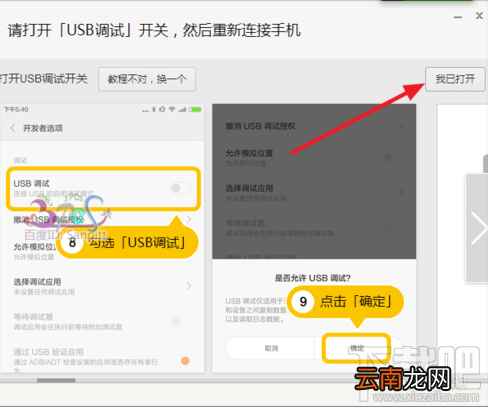The height and width of the screenshot is (407, 488).
Task: Click 打开USB调试开关 heading text
Action: 44,79
